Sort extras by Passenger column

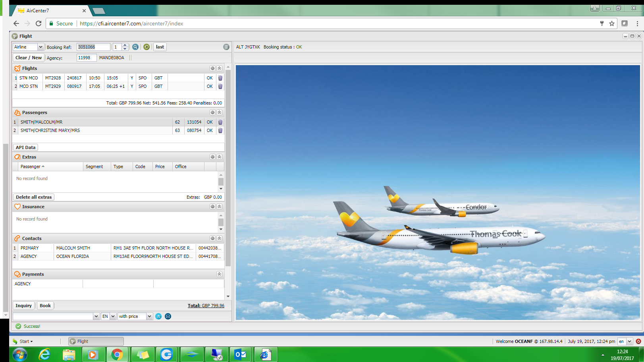pos(50,166)
